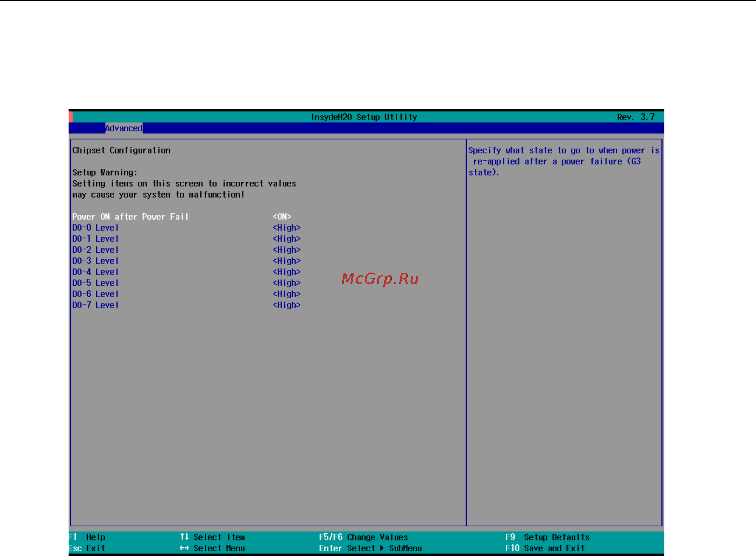756x556 pixels.
Task: Select the Advanced tab
Action: 124,128
